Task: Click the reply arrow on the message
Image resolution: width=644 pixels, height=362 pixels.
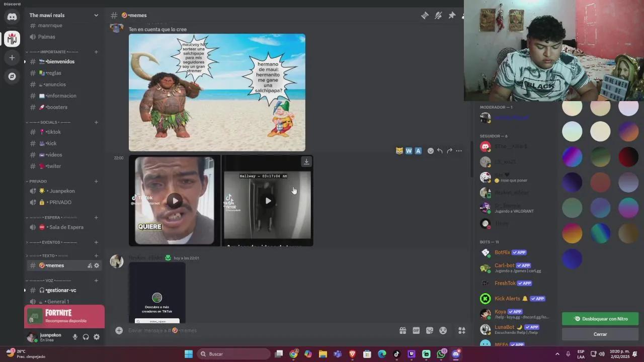Action: pyautogui.click(x=440, y=151)
